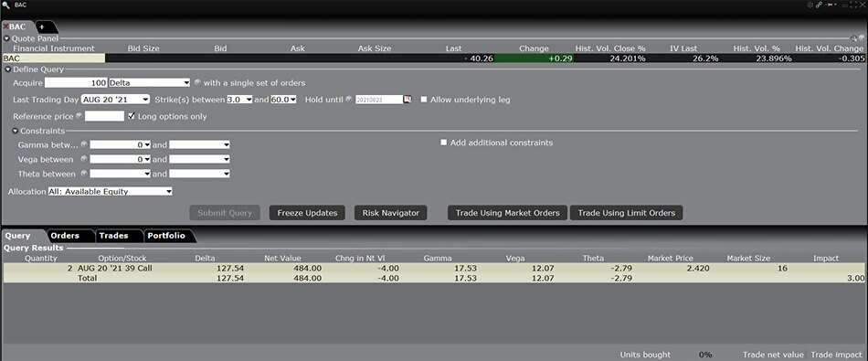Open the gear configuration icon in title bar

tap(810, 5)
